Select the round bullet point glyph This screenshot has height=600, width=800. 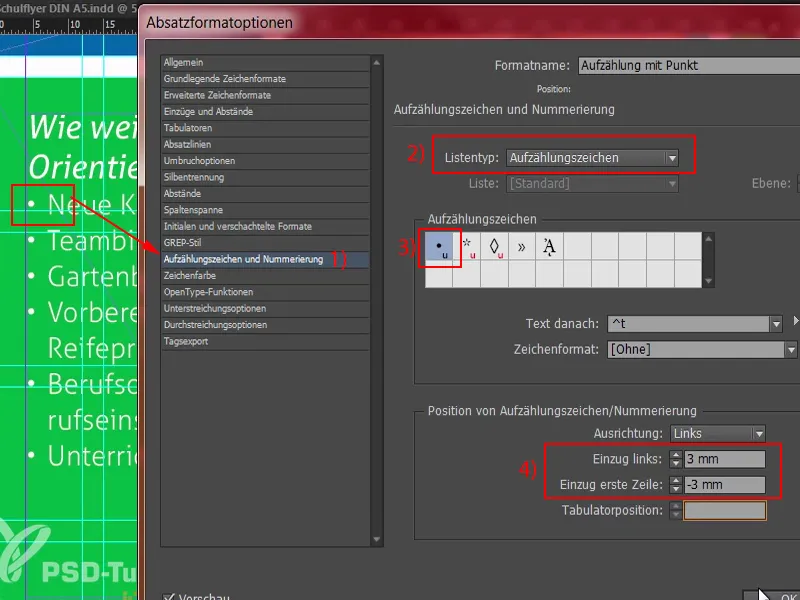click(439, 247)
